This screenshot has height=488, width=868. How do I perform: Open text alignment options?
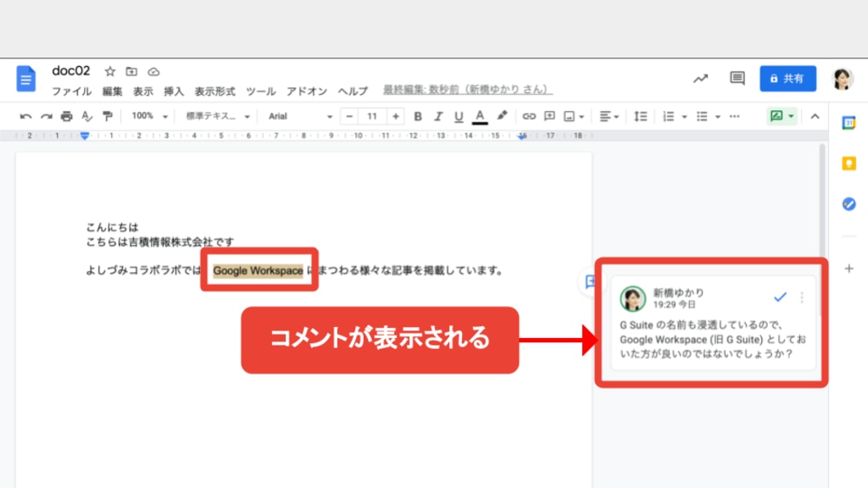click(x=609, y=116)
